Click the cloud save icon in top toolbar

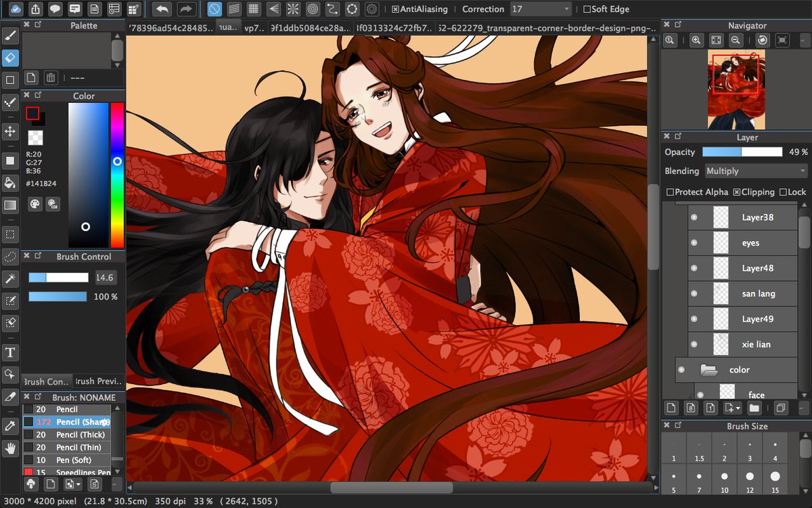(x=16, y=9)
